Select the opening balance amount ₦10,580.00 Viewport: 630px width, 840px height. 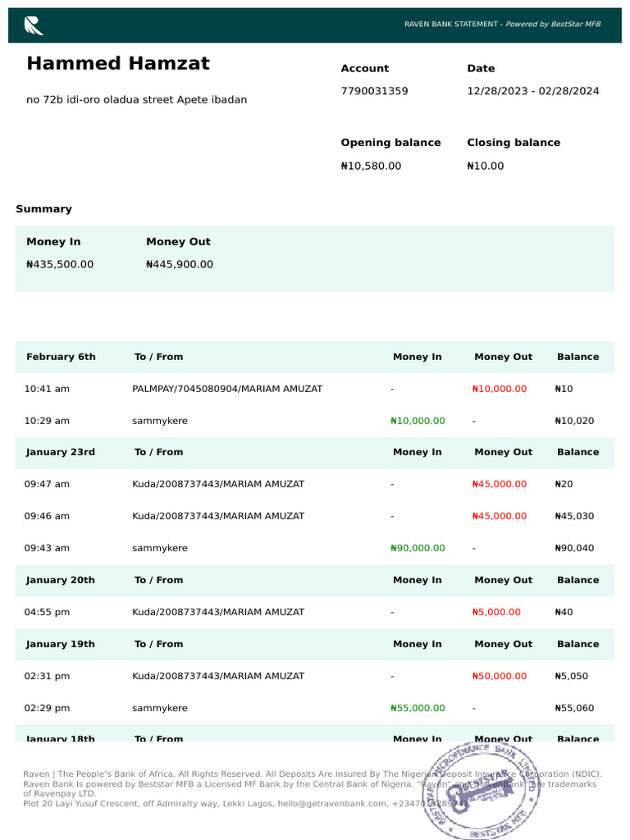coord(371,166)
